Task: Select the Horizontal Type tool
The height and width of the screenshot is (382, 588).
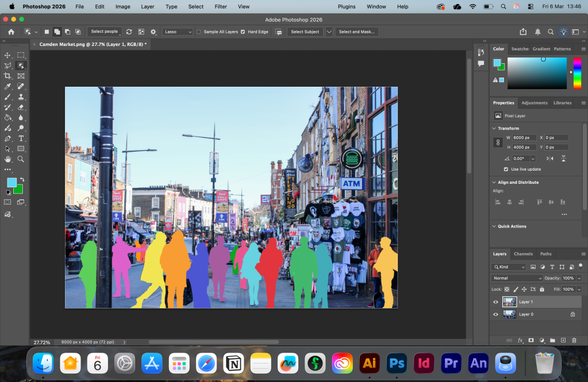Action: [x=21, y=138]
